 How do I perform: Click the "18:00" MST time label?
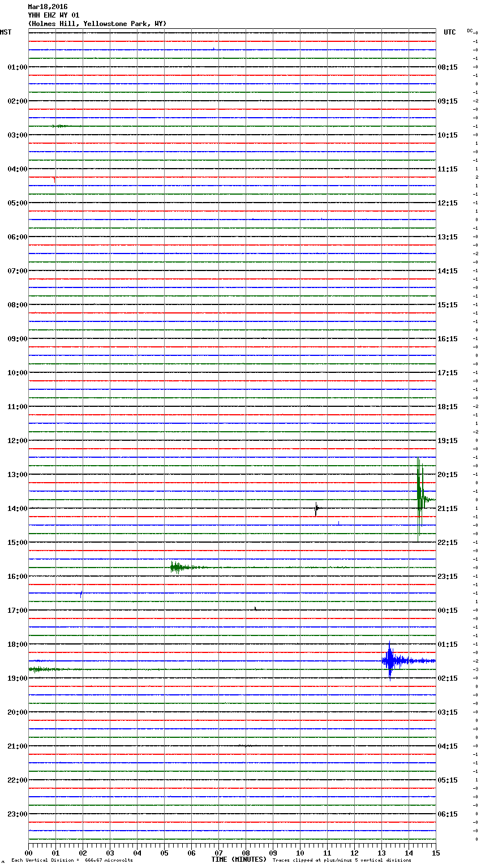pyautogui.click(x=18, y=644)
